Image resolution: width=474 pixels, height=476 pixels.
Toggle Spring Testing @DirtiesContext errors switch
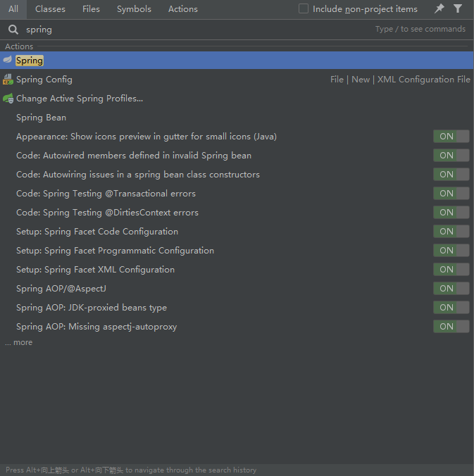451,212
